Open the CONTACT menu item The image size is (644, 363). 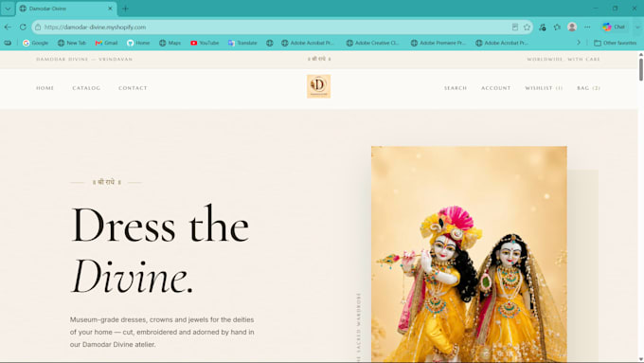pyautogui.click(x=133, y=88)
